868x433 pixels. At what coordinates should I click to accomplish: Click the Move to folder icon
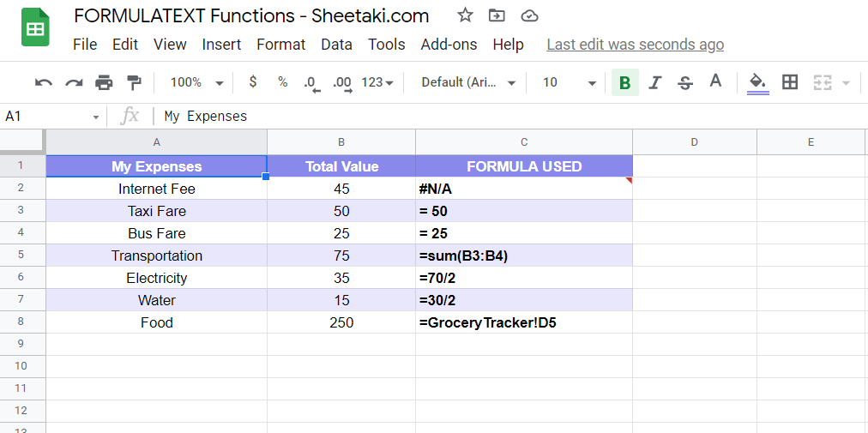tap(497, 15)
